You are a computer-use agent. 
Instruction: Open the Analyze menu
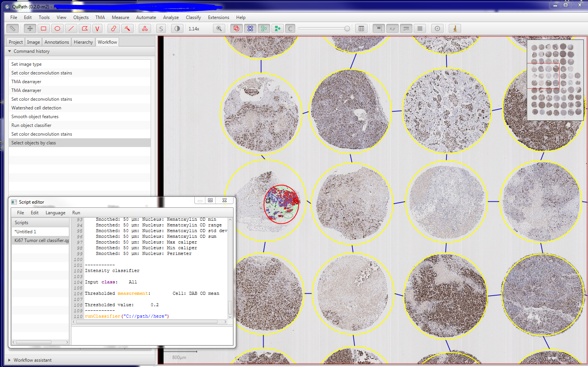tap(171, 17)
